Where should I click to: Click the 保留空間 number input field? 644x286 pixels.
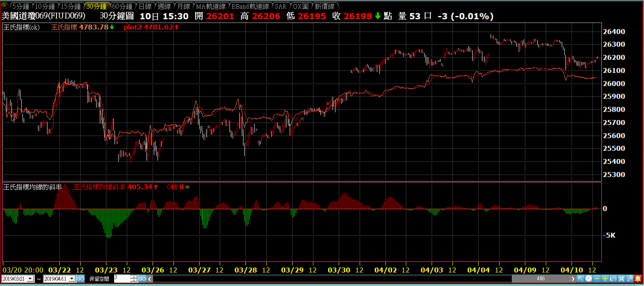(122, 279)
